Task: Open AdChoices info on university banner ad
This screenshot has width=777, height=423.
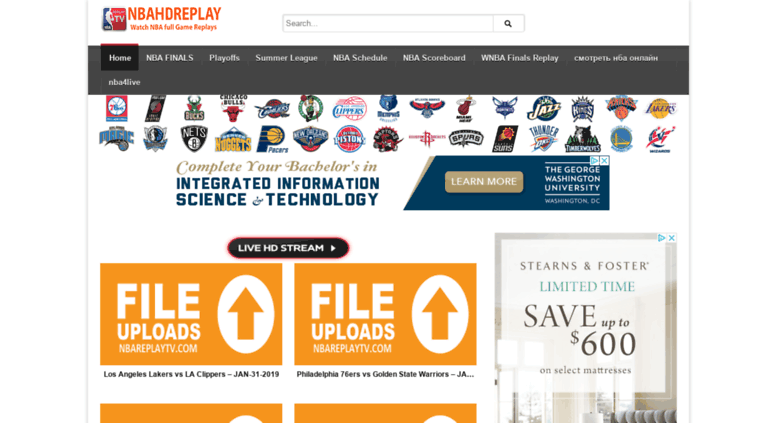Action: coord(595,160)
